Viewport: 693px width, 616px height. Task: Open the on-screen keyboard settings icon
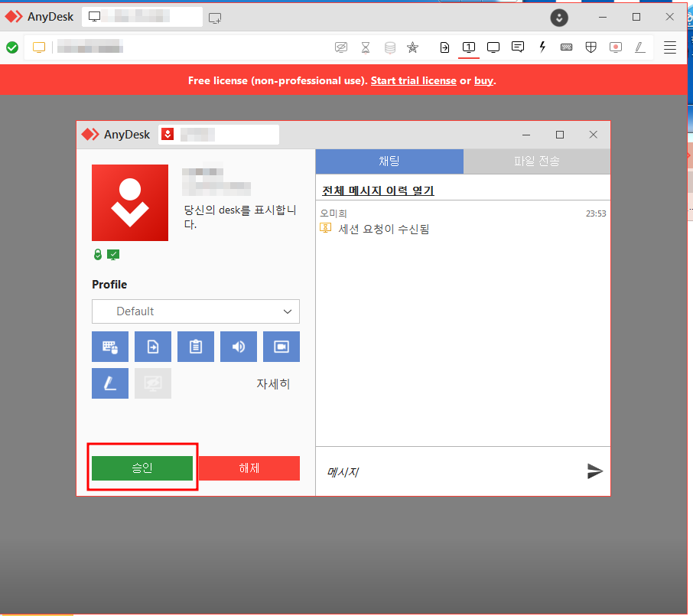[x=566, y=47]
